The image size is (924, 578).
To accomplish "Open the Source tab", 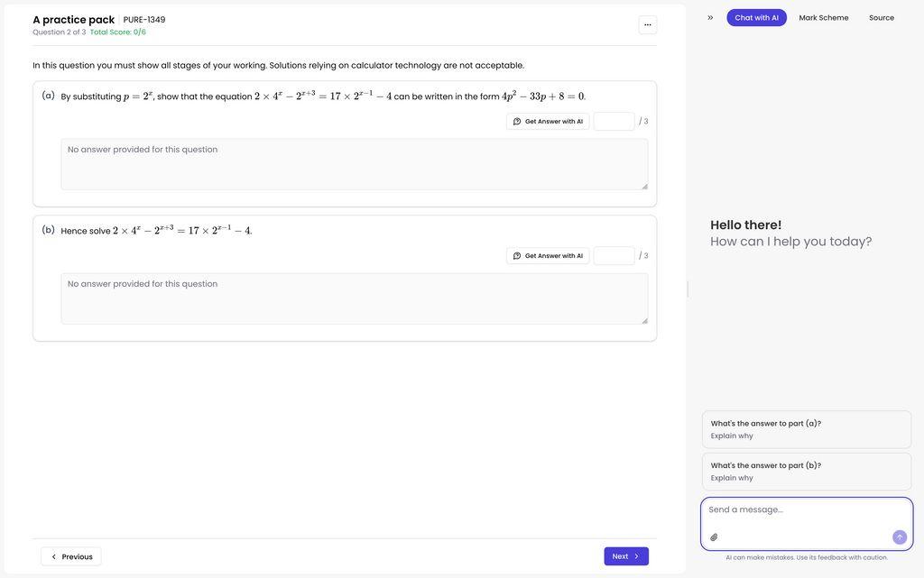I will pyautogui.click(x=882, y=18).
